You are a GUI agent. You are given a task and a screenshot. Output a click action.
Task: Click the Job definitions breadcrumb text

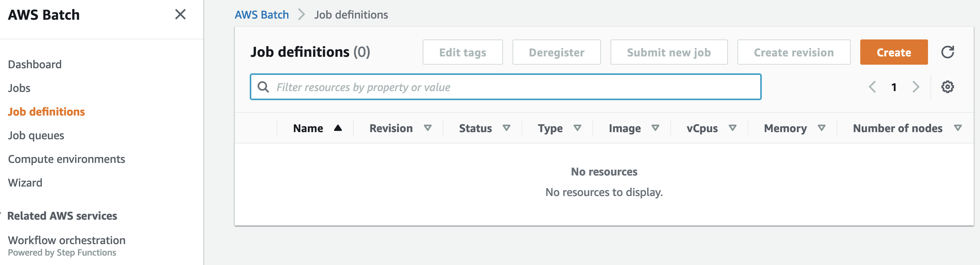click(351, 15)
